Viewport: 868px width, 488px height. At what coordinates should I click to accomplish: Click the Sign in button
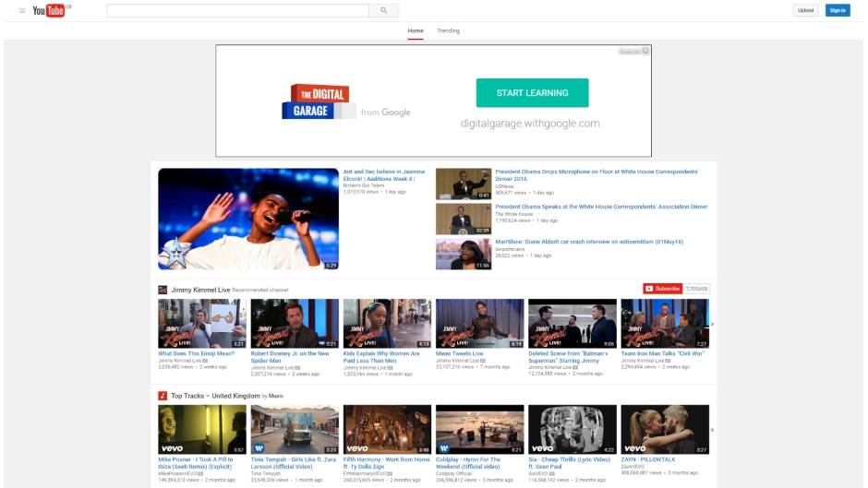(837, 10)
